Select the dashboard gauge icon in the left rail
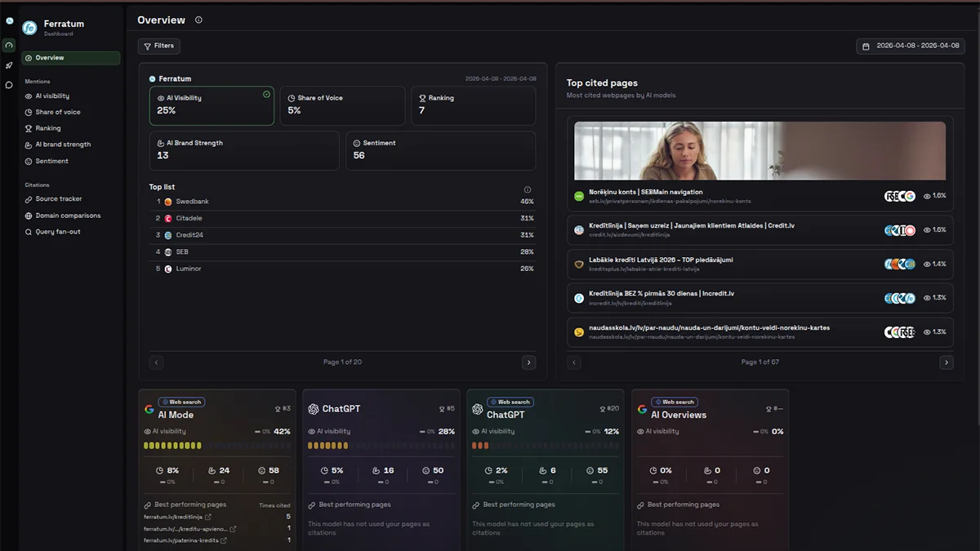This screenshot has width=980, height=551. coord(9,46)
